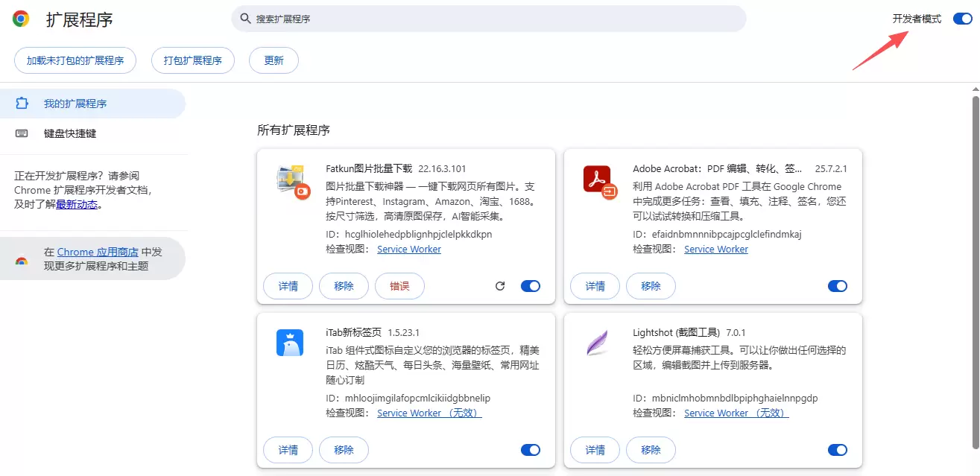Open 详情 for iTab新标签页
Viewport: 980px width, 476px height.
[288, 450]
